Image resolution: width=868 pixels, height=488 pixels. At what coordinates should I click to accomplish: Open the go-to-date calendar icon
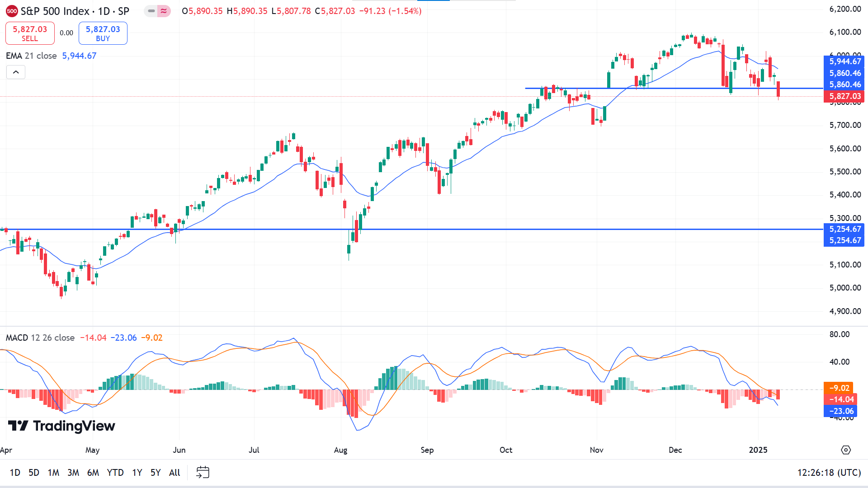pyautogui.click(x=203, y=472)
